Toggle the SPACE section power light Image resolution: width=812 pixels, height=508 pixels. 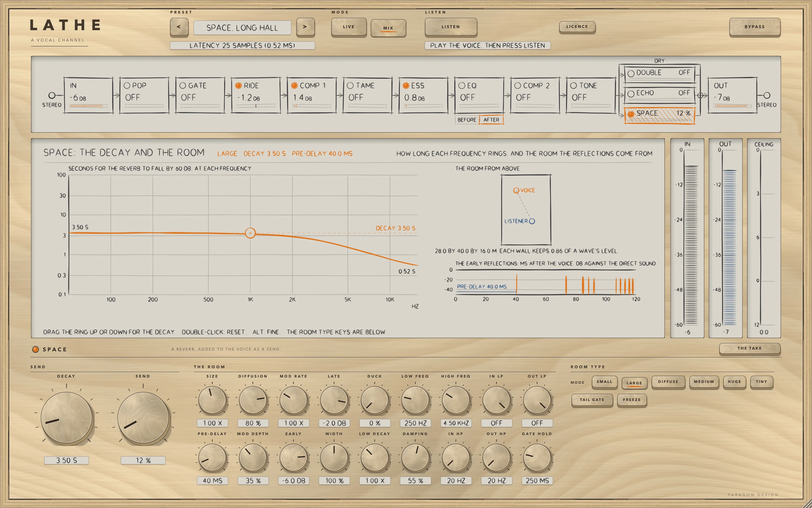pos(35,349)
